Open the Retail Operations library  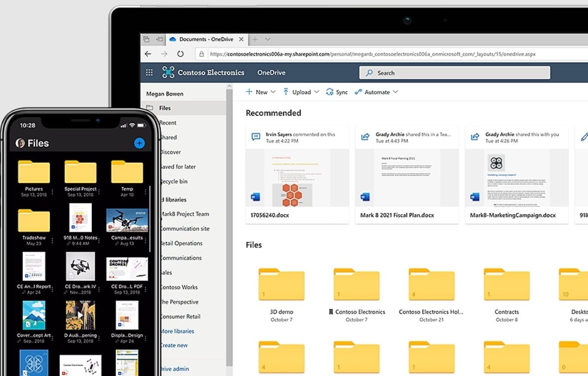(182, 243)
